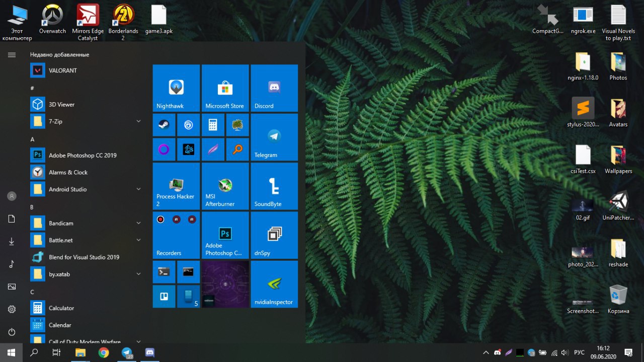Open Chrome from the taskbar
This screenshot has height=362, width=644.
pyautogui.click(x=104, y=352)
